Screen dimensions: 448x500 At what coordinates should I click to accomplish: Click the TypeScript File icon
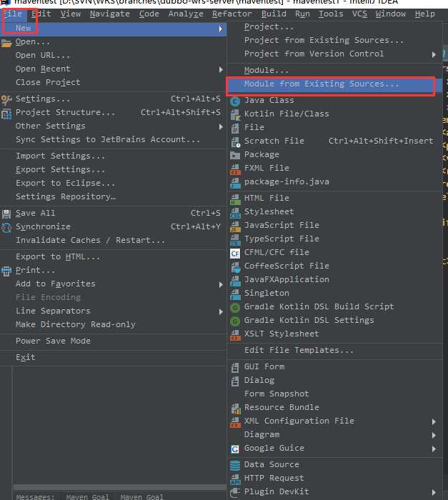coord(235,240)
